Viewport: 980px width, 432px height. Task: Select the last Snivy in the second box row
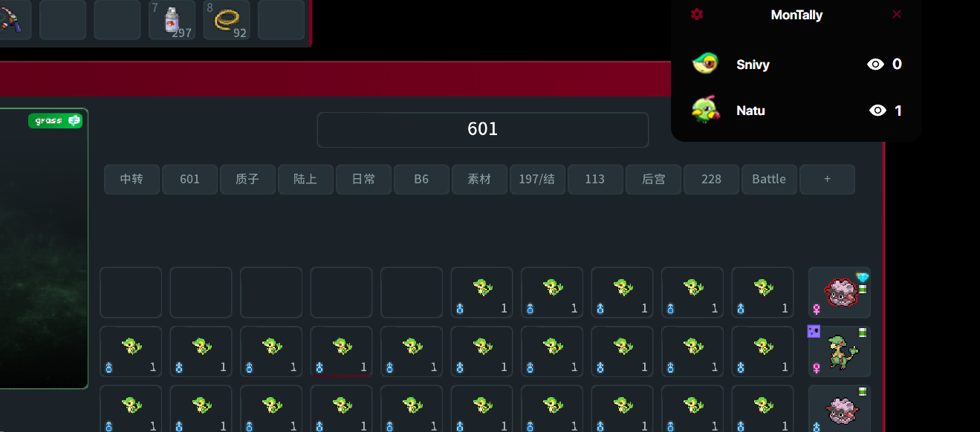click(762, 352)
